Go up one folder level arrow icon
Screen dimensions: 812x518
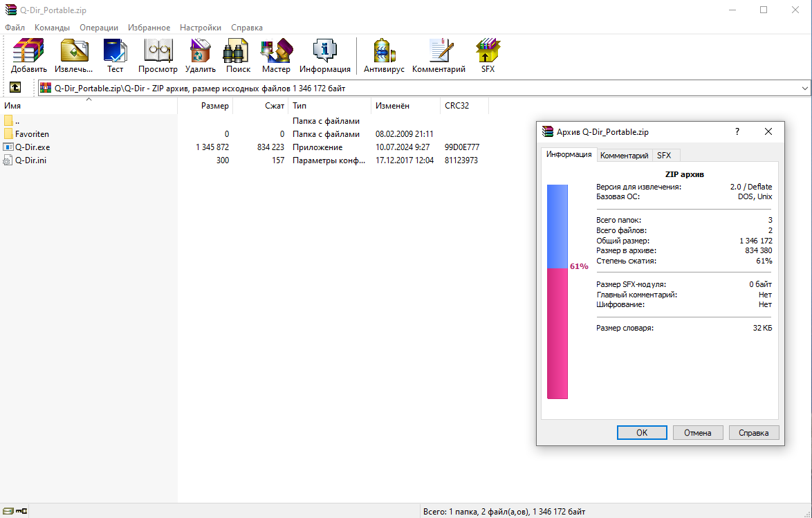click(x=15, y=88)
